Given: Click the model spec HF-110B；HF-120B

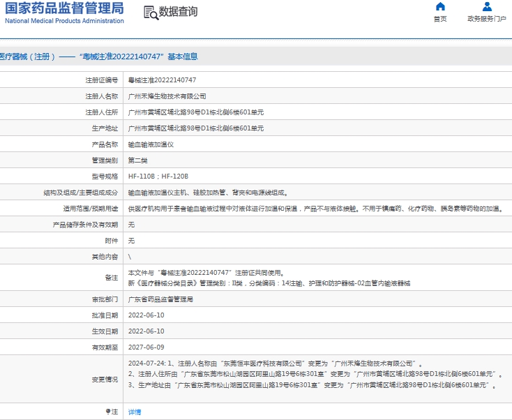Looking at the screenshot, I should tap(158, 177).
